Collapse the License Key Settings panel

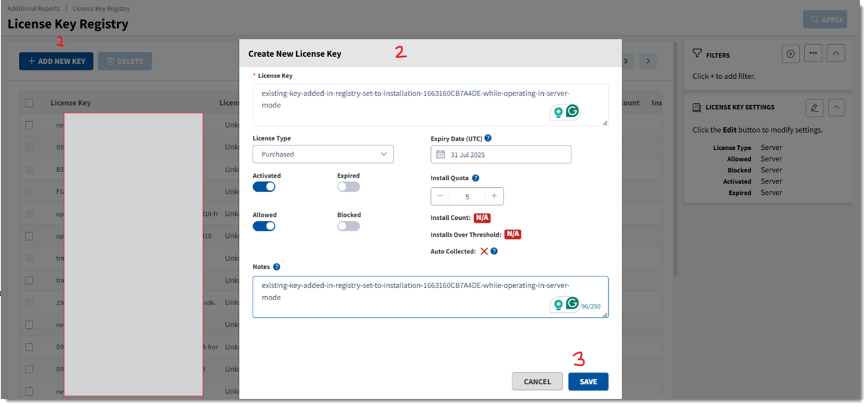(x=837, y=107)
